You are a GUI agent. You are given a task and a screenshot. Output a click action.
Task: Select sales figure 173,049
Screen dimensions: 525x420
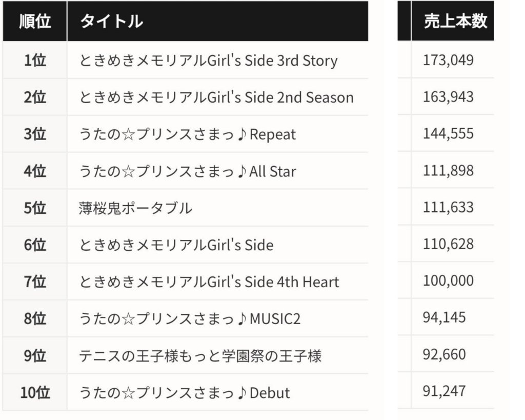[x=448, y=61]
